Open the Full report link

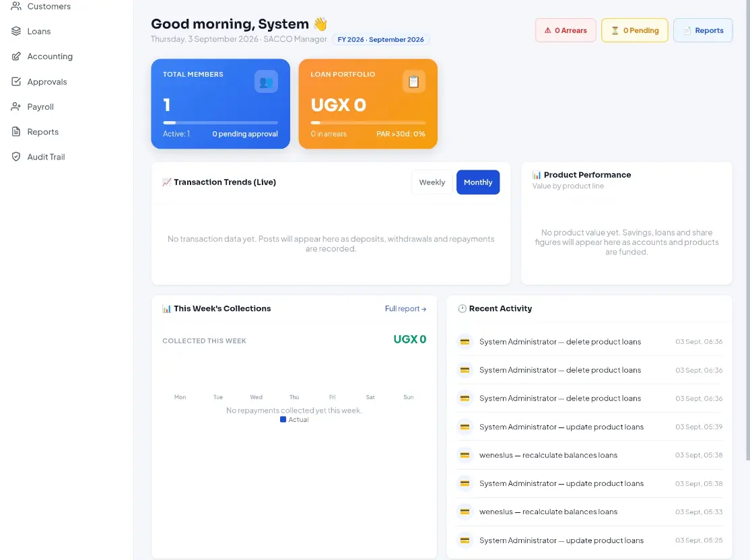click(x=405, y=309)
